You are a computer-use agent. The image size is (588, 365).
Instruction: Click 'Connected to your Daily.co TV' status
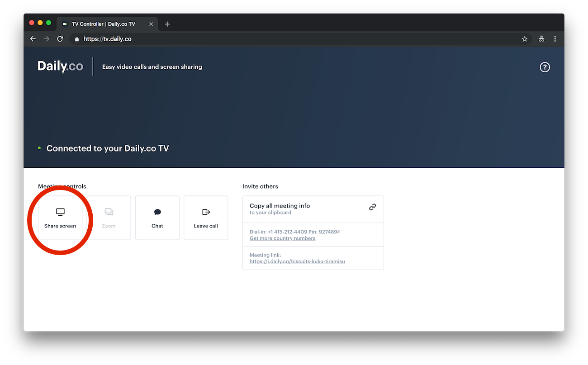[x=108, y=148]
